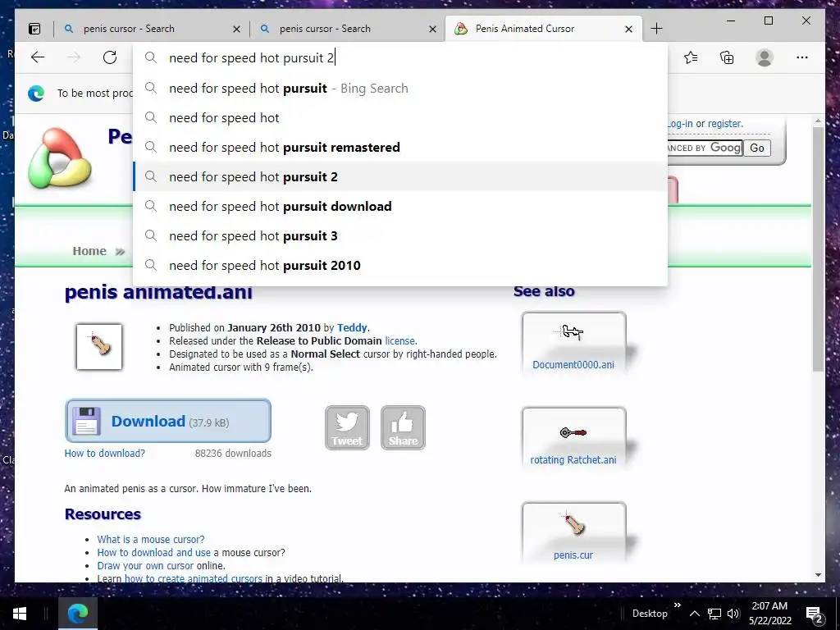
Task: Choose suggestion need for speed hot pursuit 2
Action: (400, 177)
